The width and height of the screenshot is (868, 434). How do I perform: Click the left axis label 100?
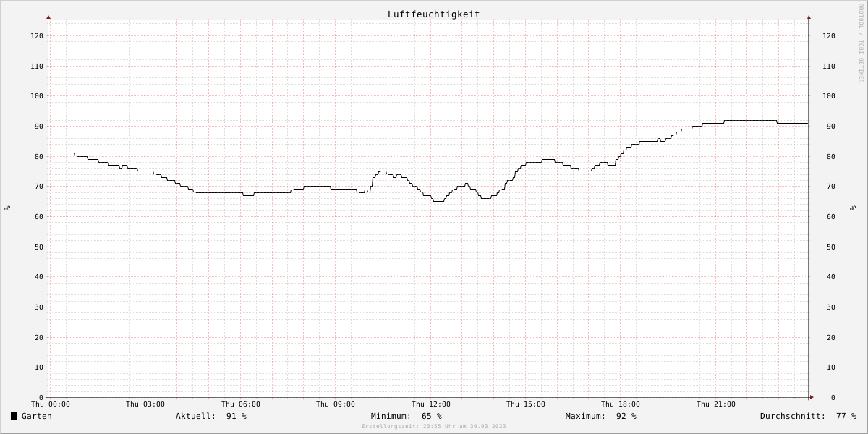pos(37,96)
